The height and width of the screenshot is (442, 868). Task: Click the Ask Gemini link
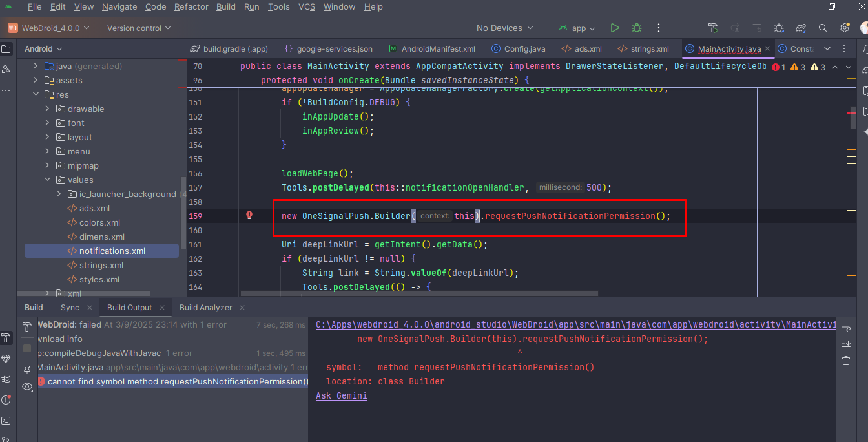click(342, 395)
